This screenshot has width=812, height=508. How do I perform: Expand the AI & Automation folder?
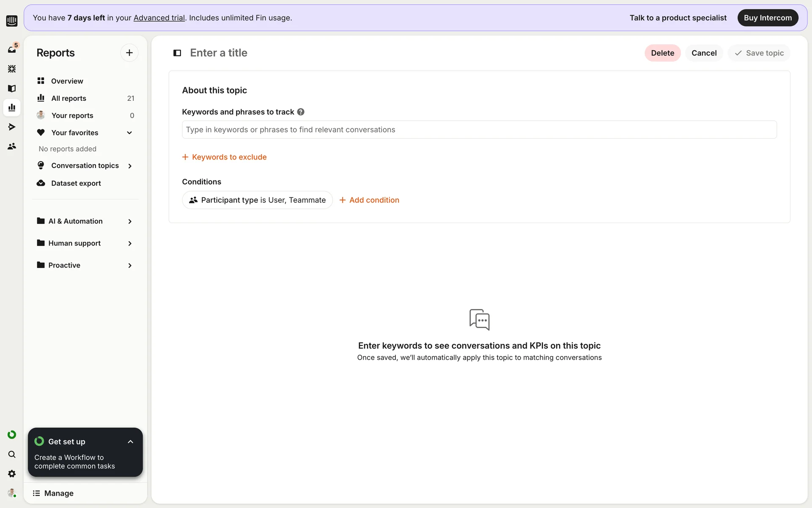click(130, 221)
